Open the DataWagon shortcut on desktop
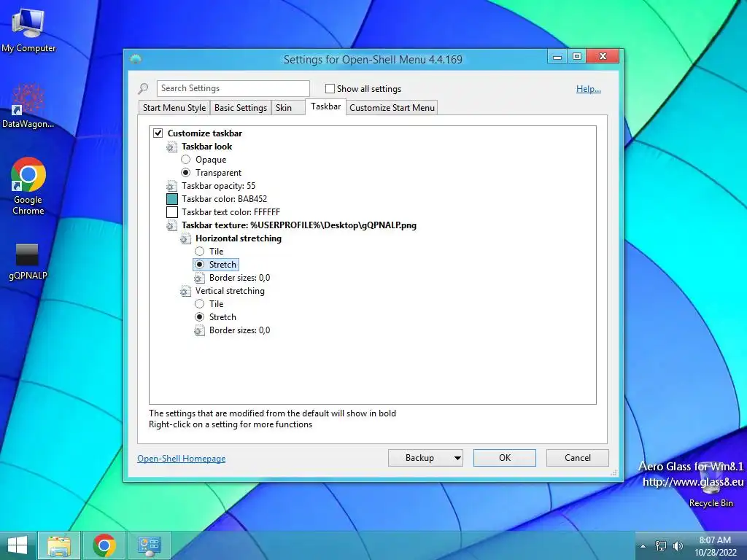 [28, 106]
